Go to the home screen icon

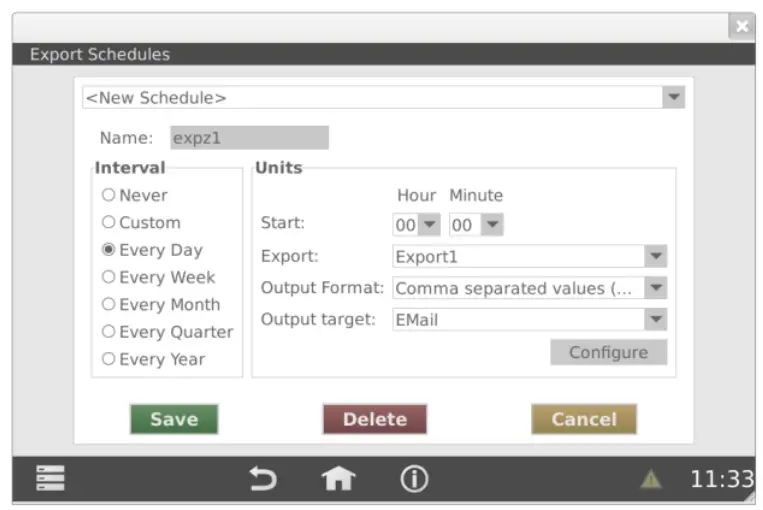click(338, 479)
